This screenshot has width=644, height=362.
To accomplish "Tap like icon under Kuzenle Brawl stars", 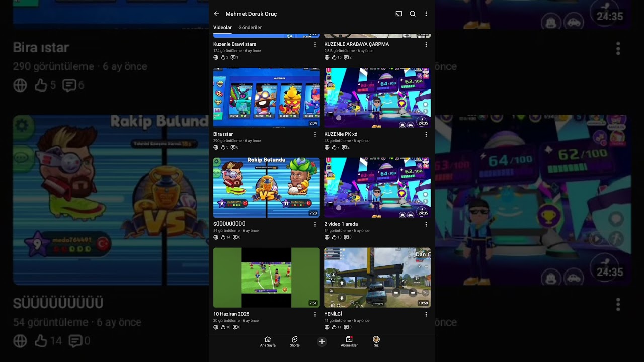I will click(x=223, y=57).
